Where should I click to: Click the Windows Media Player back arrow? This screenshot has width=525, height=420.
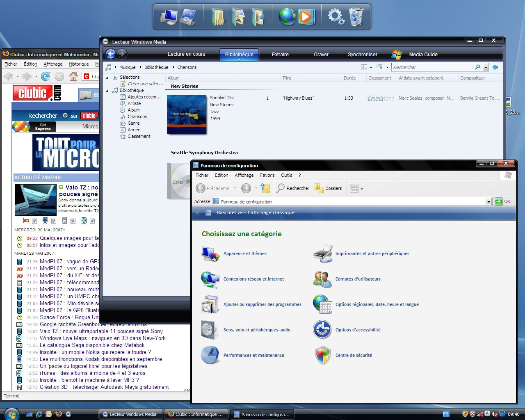(110, 54)
